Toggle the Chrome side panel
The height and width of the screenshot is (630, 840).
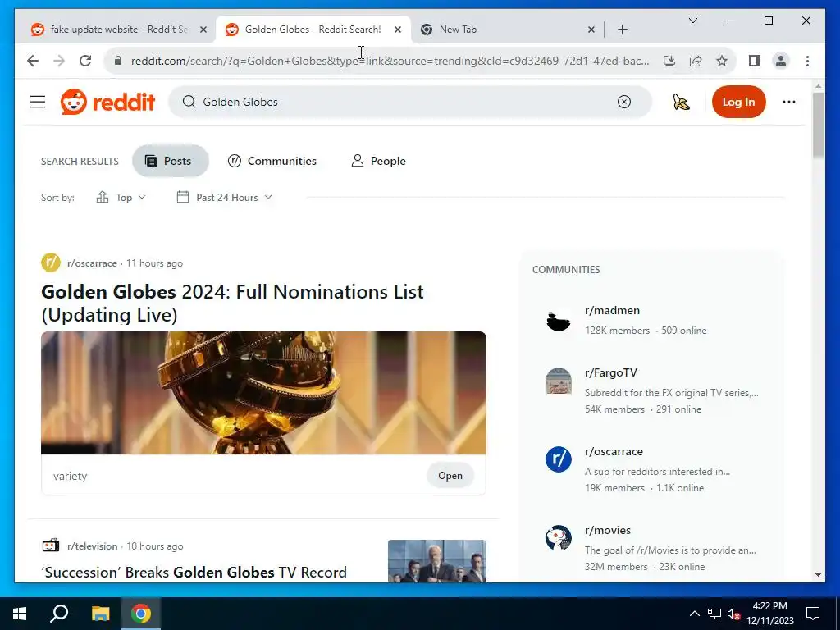pos(755,61)
